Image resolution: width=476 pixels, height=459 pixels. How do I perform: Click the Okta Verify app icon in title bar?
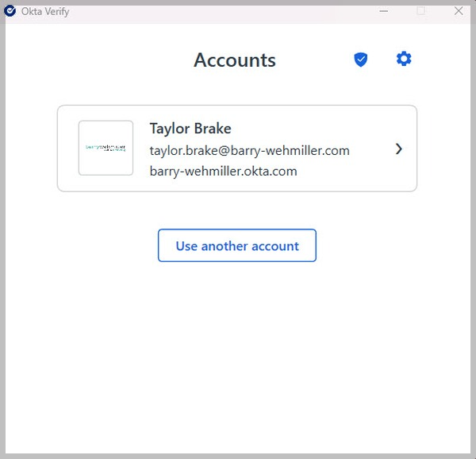(10, 11)
